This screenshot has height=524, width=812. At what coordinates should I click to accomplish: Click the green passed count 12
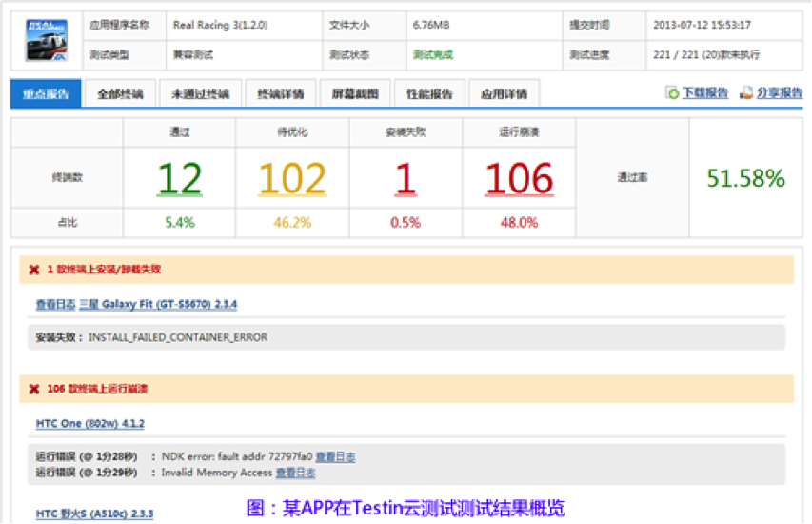coord(180,178)
